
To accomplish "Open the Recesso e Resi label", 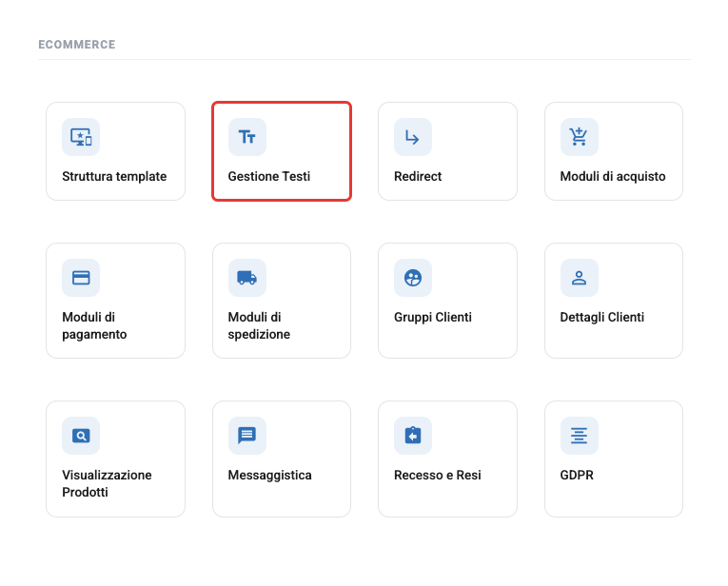I will point(438,475).
